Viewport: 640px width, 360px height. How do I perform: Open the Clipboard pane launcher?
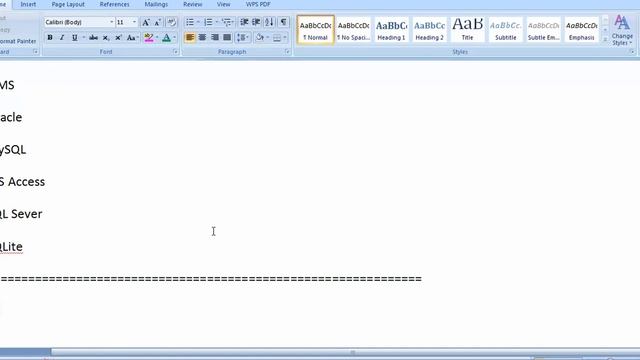[x=36, y=52]
